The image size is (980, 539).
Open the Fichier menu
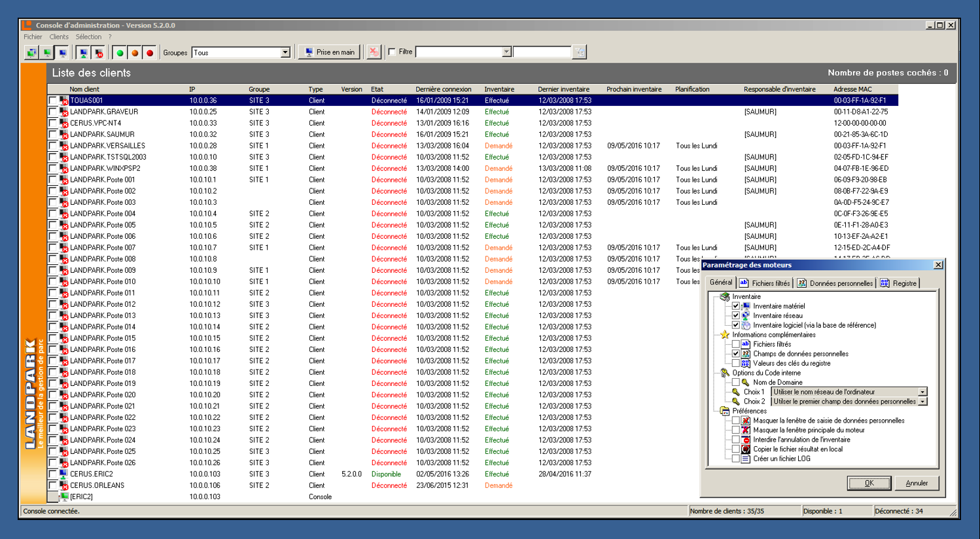(33, 37)
